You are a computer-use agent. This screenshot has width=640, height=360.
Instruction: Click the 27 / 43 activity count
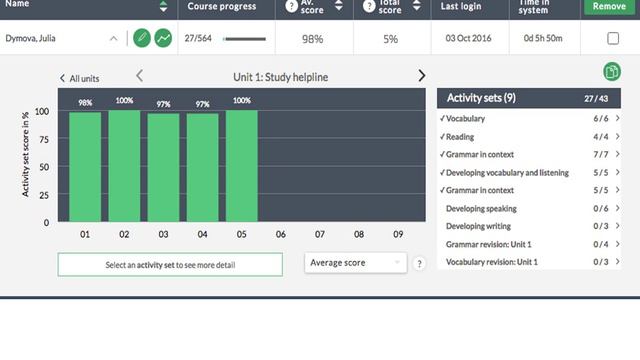coord(596,99)
